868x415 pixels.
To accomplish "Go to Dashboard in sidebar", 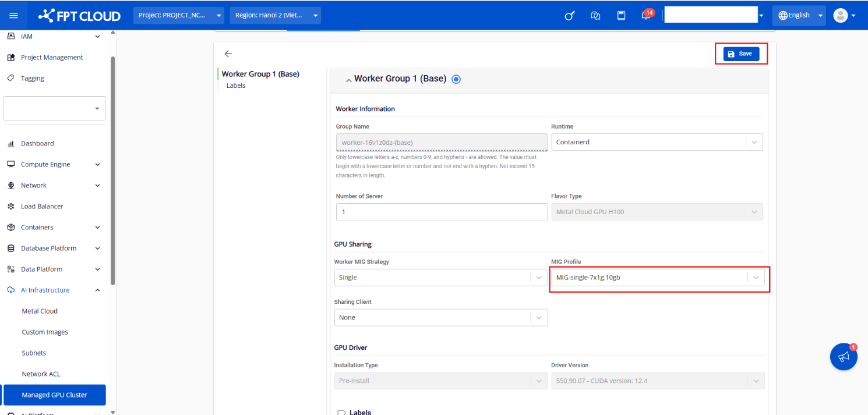I will pyautogui.click(x=37, y=143).
